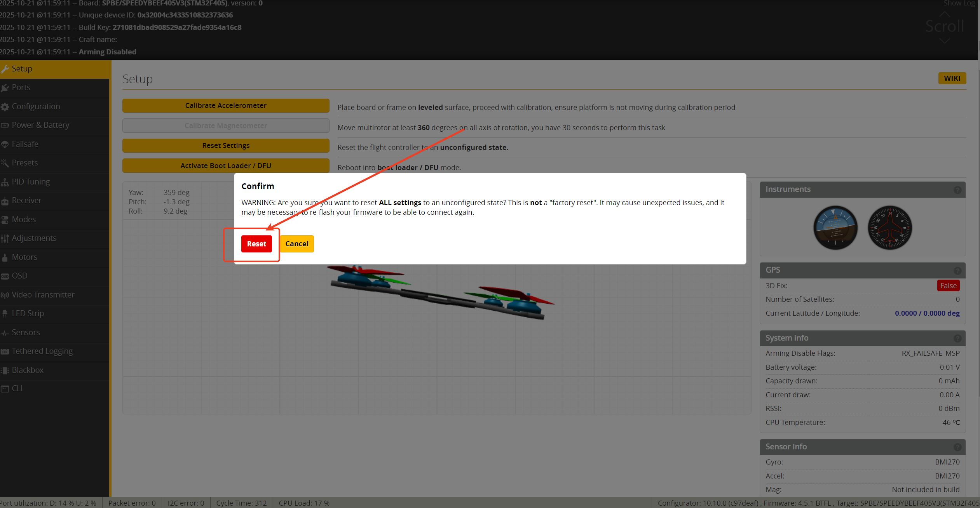Open the Blackbox sidebar icon

pos(5,371)
